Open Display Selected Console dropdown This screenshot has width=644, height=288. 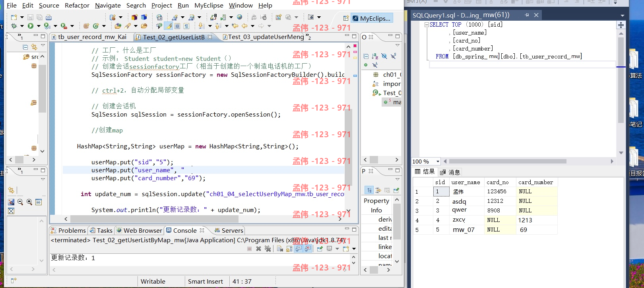pyautogui.click(x=337, y=249)
